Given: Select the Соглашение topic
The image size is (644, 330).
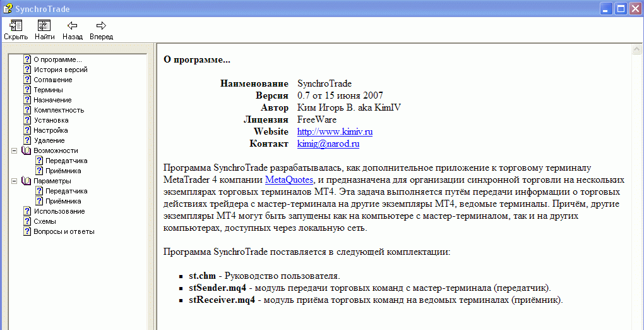Looking at the screenshot, I should (x=53, y=80).
